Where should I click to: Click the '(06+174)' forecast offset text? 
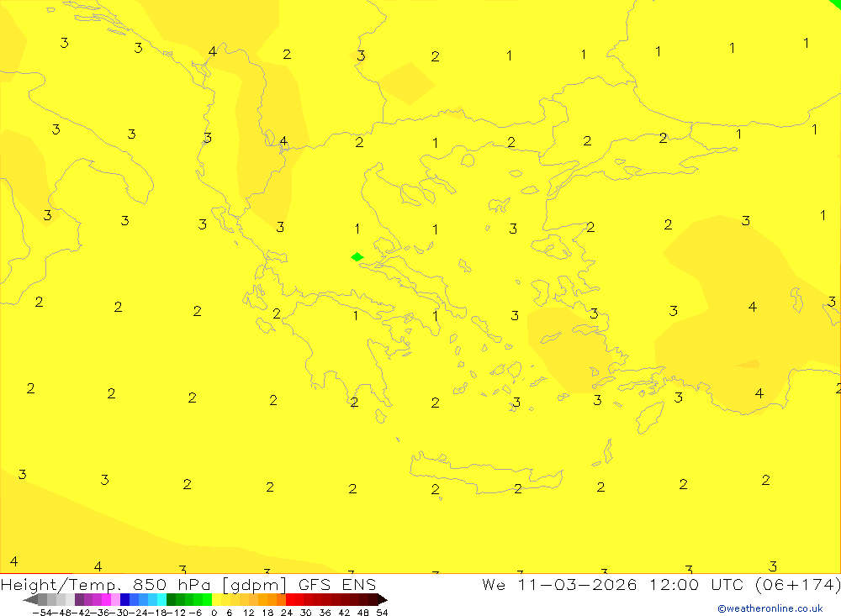[797, 584]
